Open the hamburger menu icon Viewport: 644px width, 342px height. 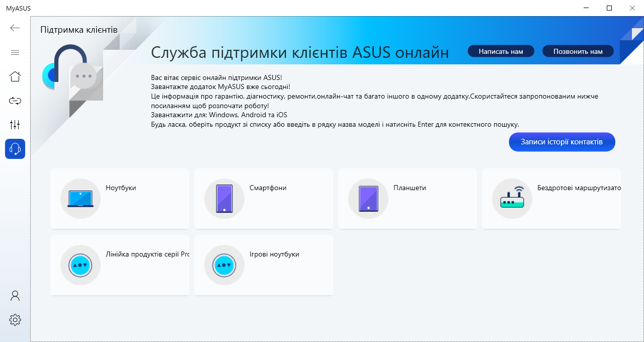click(15, 52)
